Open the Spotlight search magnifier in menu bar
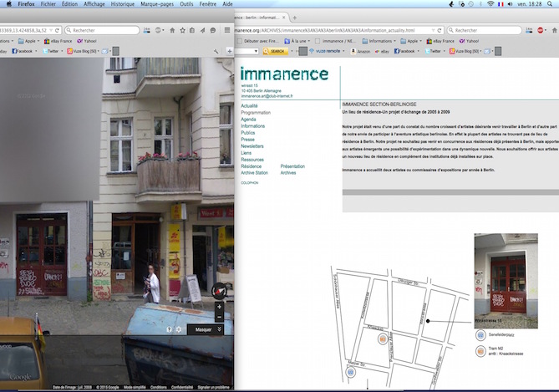 550,4
